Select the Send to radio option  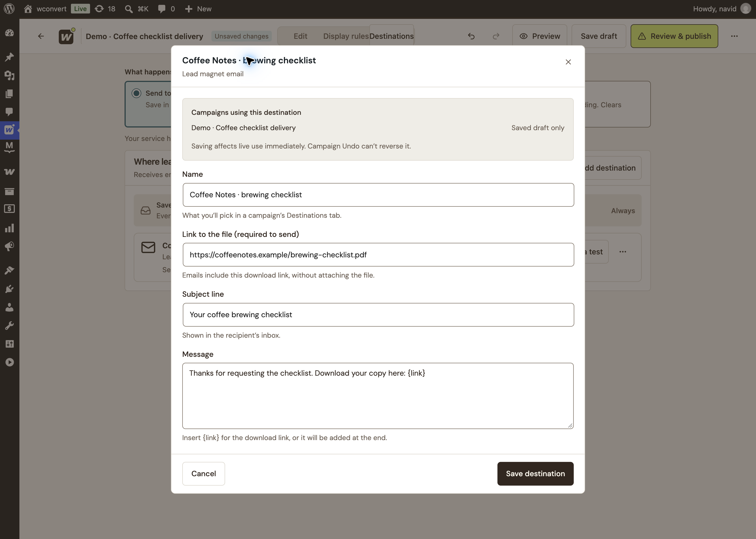point(136,93)
